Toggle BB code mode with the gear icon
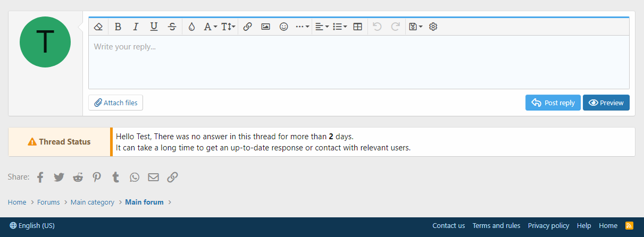Screen dimensions: 644x237 [x=433, y=27]
